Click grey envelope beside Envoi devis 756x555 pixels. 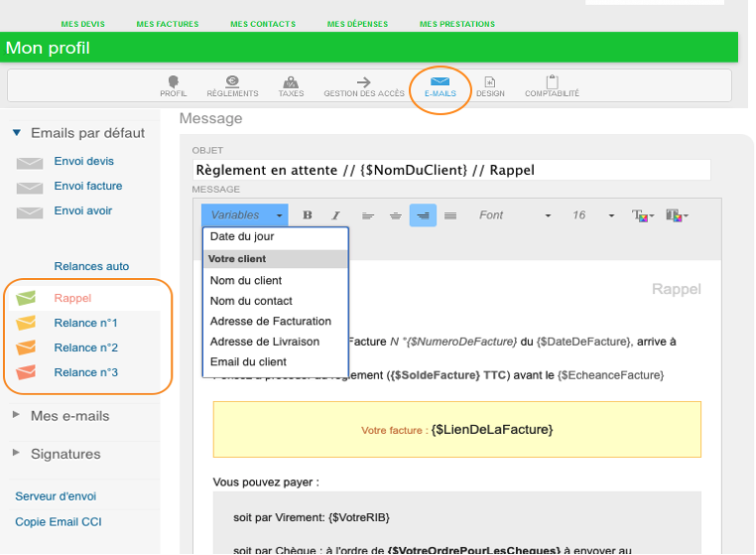click(x=30, y=163)
